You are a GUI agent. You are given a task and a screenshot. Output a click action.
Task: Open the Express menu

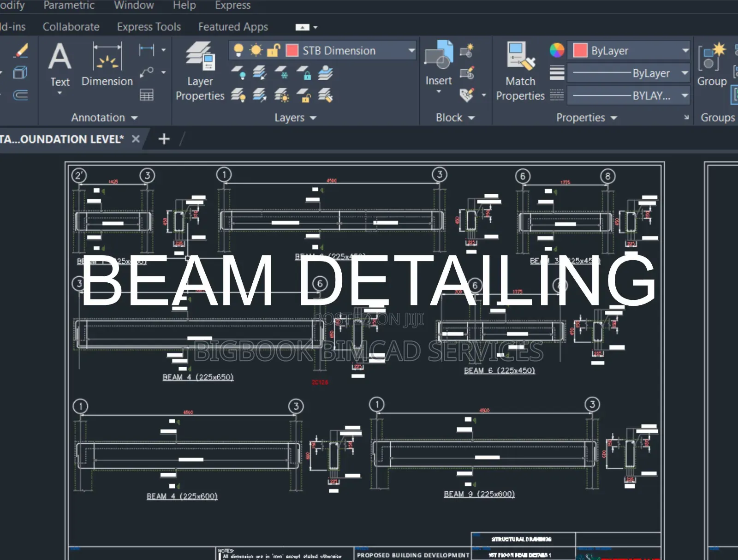pos(232,5)
